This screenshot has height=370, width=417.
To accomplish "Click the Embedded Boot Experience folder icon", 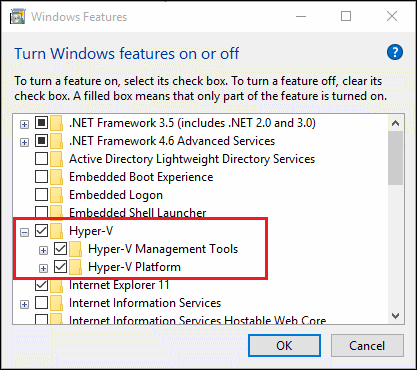I will coord(57,177).
